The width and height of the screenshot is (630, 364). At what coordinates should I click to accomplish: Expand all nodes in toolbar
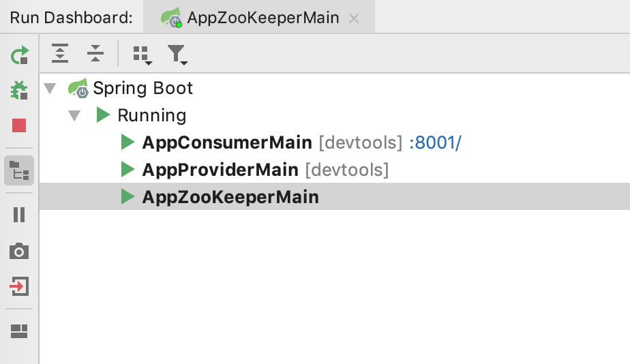pyautogui.click(x=60, y=53)
